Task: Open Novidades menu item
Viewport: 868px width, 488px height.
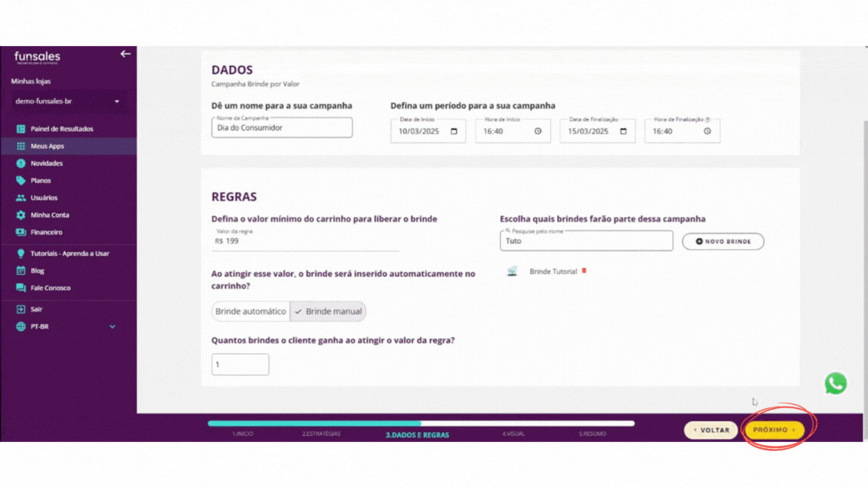Action: (47, 163)
